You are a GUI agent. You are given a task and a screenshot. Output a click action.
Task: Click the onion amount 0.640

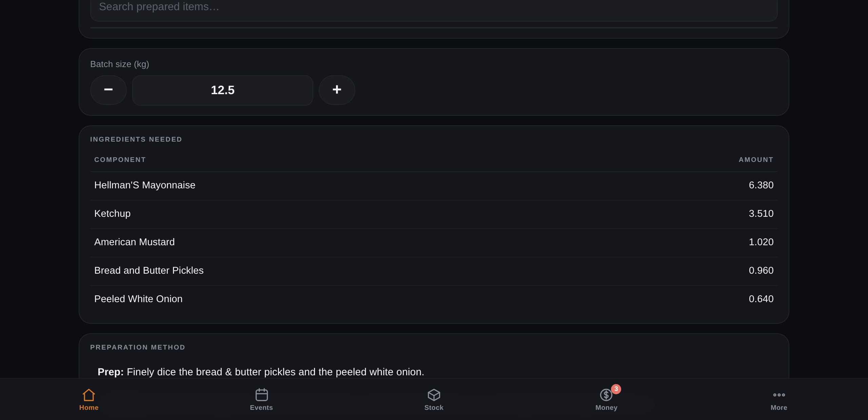click(x=761, y=299)
